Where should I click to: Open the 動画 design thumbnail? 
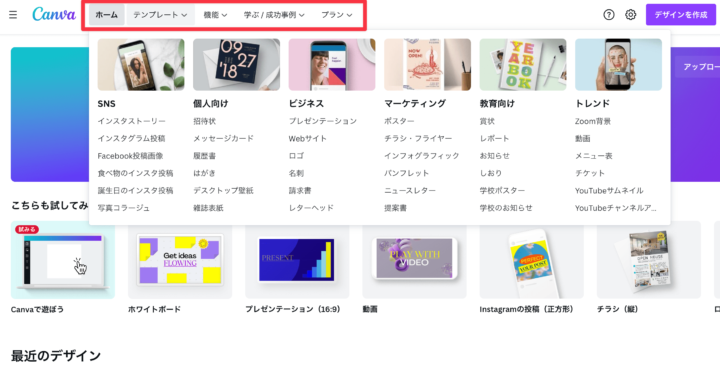(414, 260)
